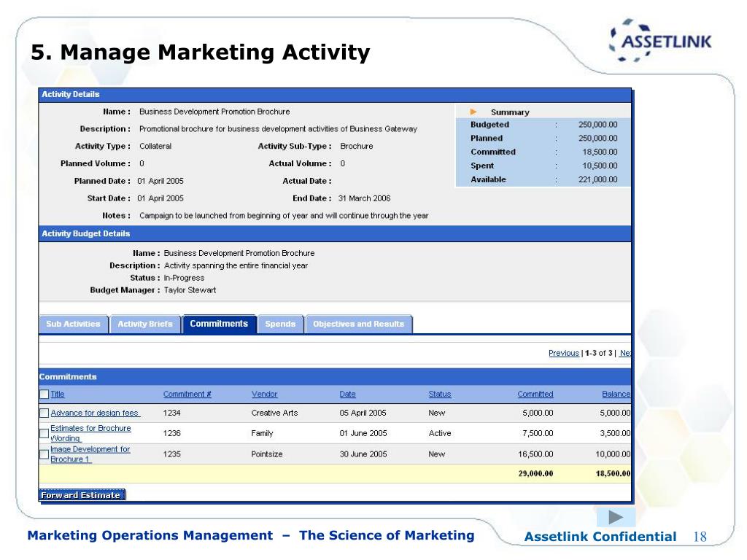
Task: Click commitment number 1235
Action: coord(172,454)
